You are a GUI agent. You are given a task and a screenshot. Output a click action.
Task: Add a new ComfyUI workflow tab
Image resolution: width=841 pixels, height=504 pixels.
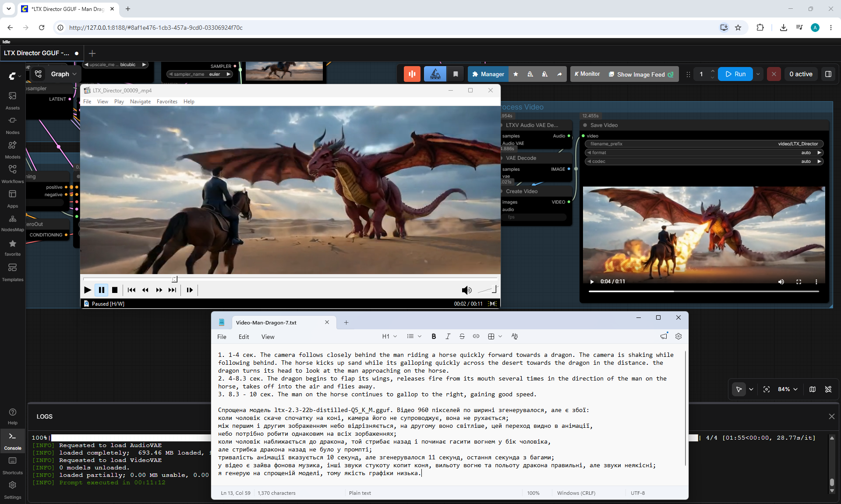click(92, 53)
